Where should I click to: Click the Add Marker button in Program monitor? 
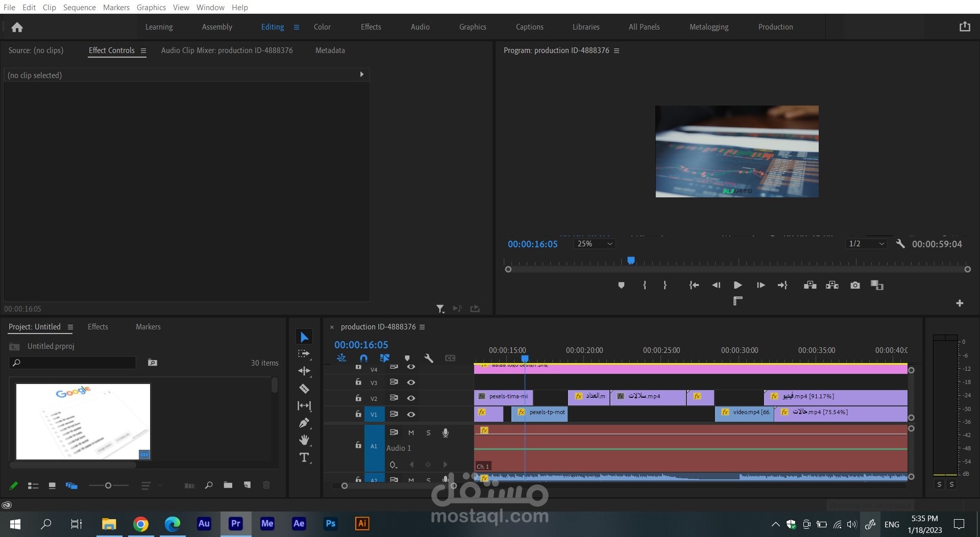tap(621, 285)
